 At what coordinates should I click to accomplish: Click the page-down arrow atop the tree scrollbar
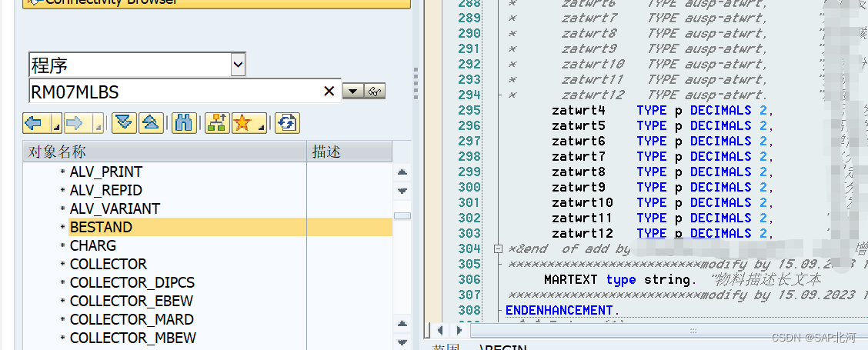click(402, 191)
